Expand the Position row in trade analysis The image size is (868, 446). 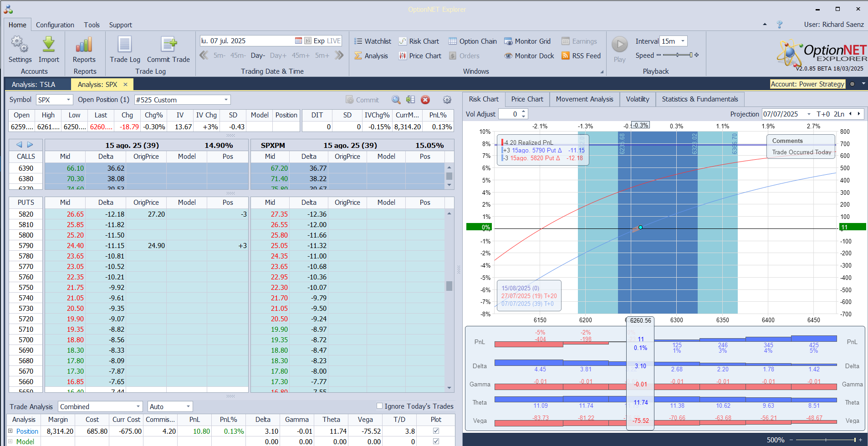pyautogui.click(x=10, y=431)
